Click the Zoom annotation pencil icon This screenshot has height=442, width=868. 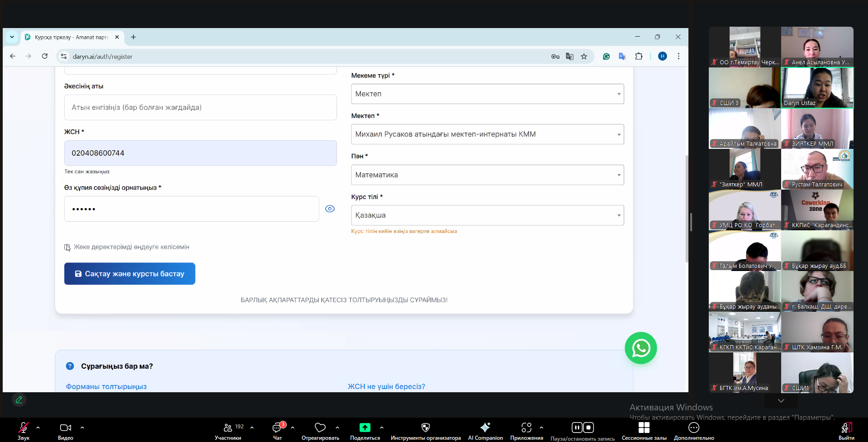point(19,399)
